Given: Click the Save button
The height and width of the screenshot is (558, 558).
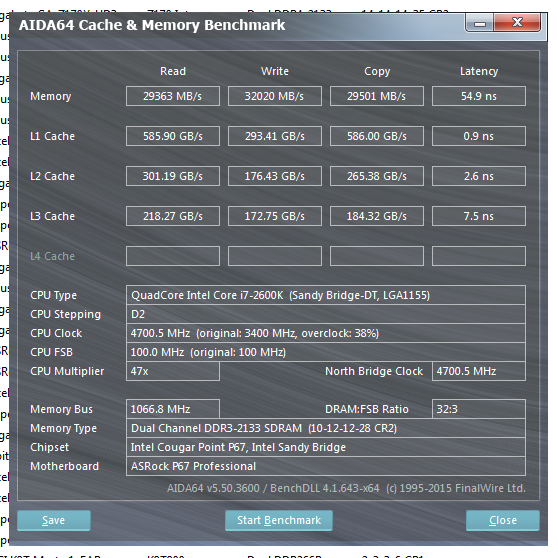Looking at the screenshot, I should click(54, 520).
